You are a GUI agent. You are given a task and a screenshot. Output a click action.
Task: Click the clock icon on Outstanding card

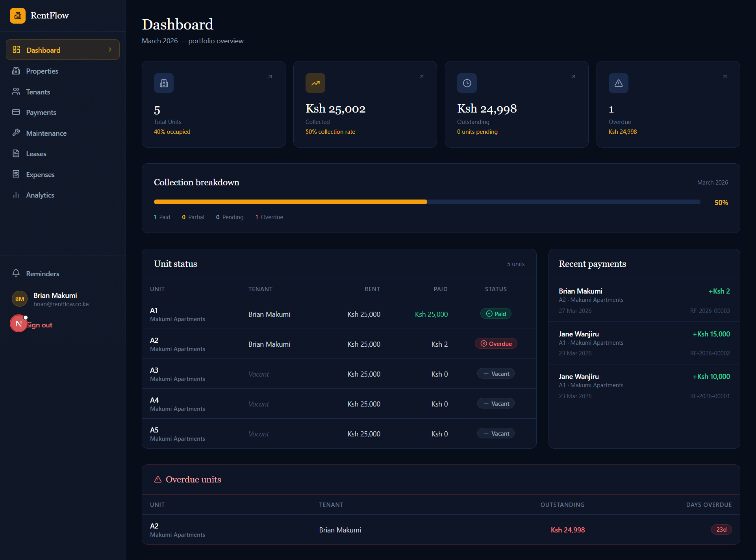coord(467,83)
